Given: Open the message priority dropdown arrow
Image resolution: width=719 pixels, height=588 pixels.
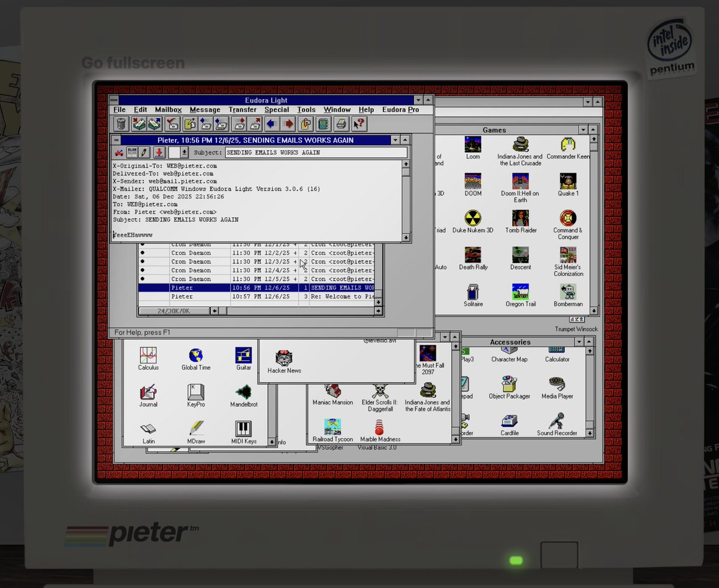Looking at the screenshot, I should point(184,152).
